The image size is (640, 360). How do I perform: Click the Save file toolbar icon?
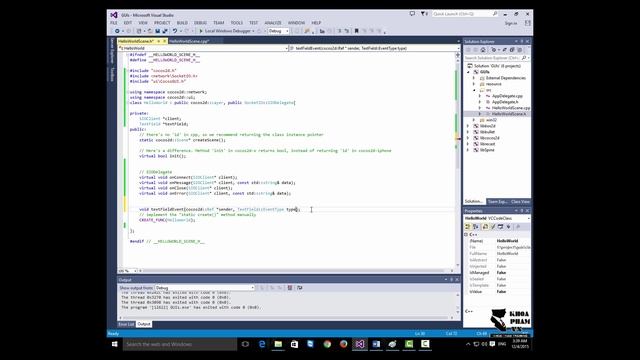point(158,31)
